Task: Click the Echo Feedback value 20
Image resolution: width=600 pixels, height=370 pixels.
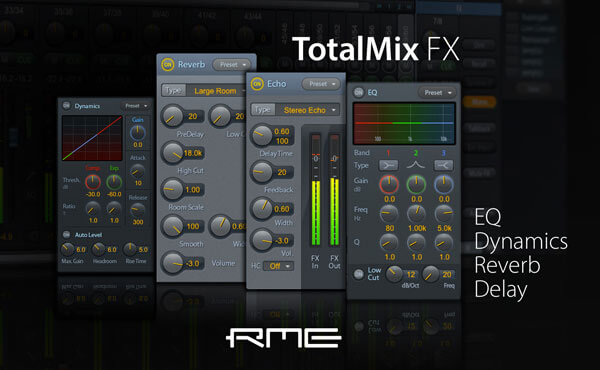Action: (x=282, y=172)
